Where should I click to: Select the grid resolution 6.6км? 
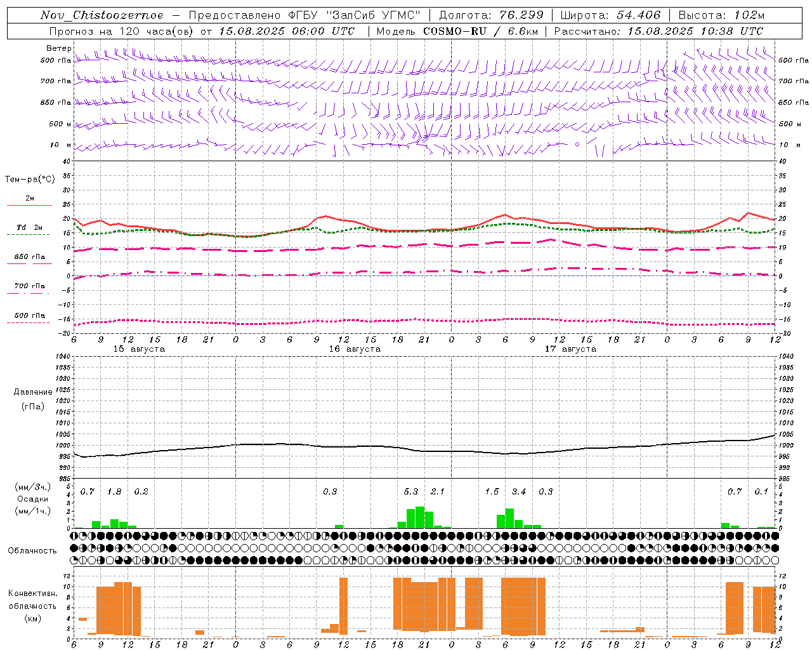click(523, 31)
